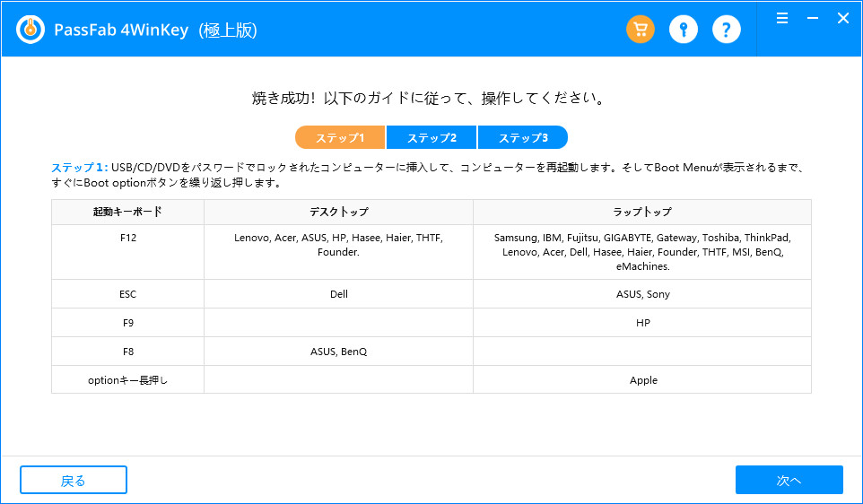Select the ステップ1 tab

click(x=341, y=137)
